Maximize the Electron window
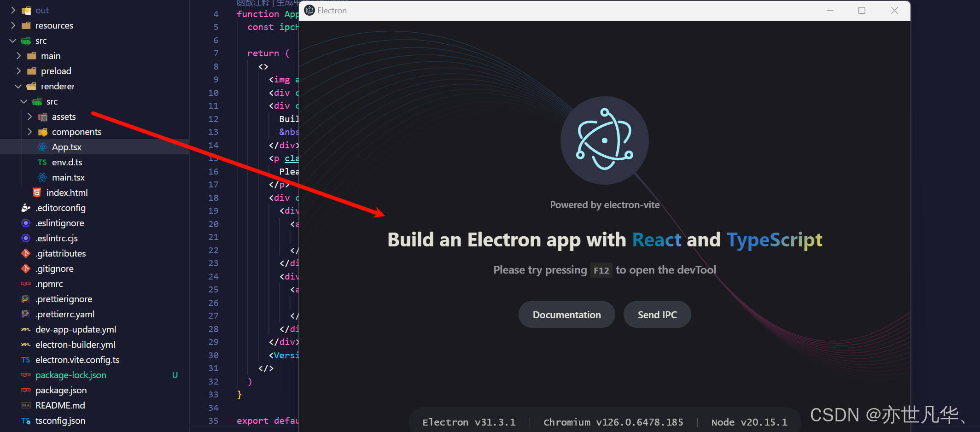The height and width of the screenshot is (432, 980). (862, 10)
